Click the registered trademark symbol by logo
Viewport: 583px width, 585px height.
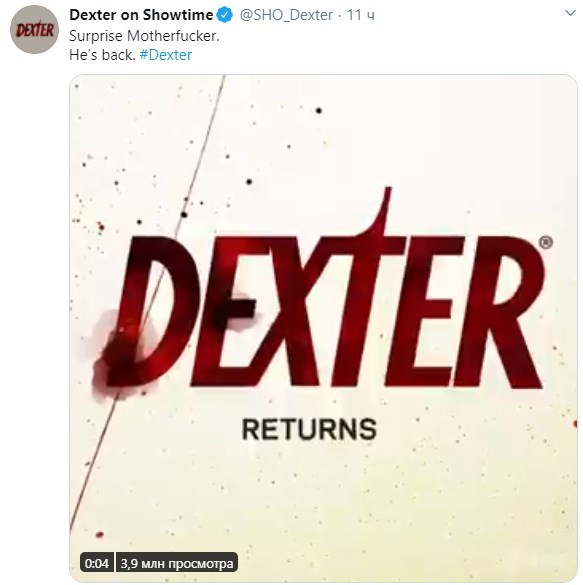point(546,243)
